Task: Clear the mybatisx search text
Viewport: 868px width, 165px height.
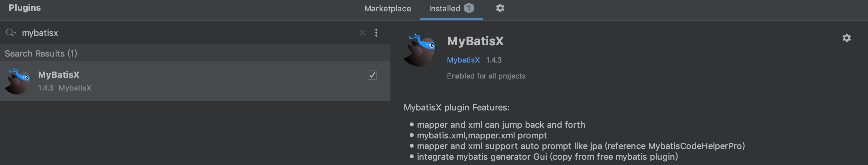Action: point(362,33)
